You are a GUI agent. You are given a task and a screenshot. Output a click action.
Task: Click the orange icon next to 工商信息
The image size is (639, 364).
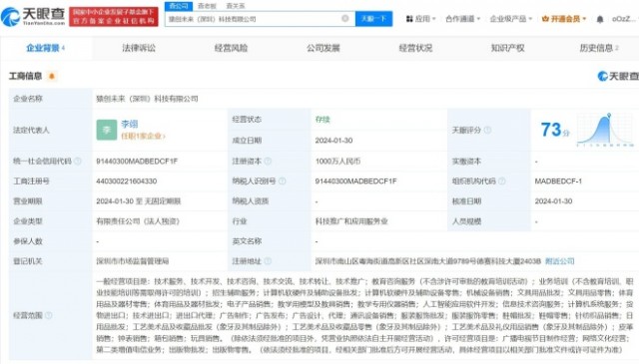(x=52, y=76)
